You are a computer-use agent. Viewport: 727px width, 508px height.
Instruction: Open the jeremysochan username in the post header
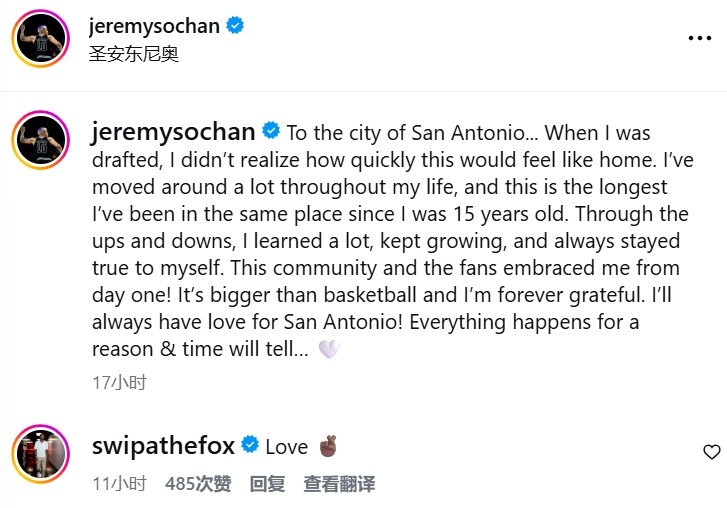pos(154,26)
